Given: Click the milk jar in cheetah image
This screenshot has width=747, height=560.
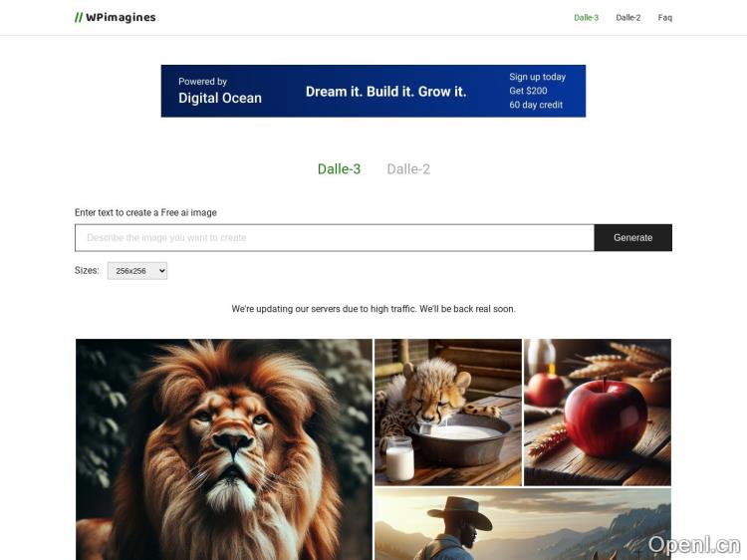Looking at the screenshot, I should (x=399, y=458).
